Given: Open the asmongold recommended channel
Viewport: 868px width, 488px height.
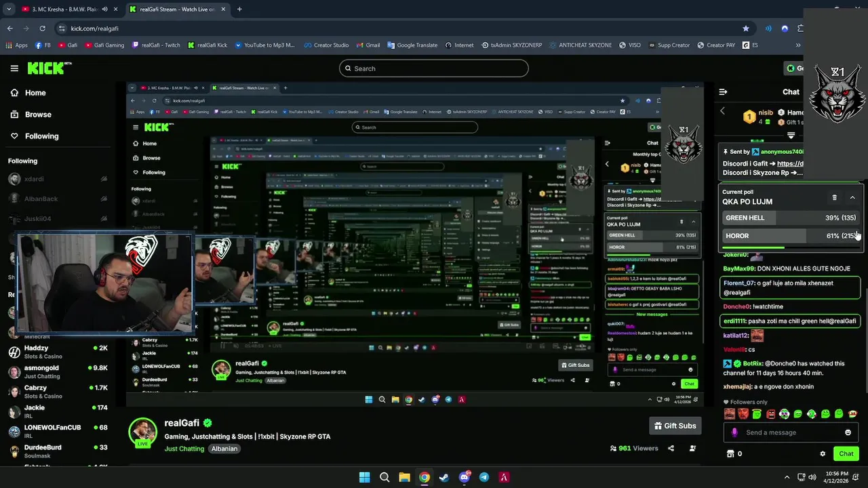Looking at the screenshot, I should [x=58, y=372].
